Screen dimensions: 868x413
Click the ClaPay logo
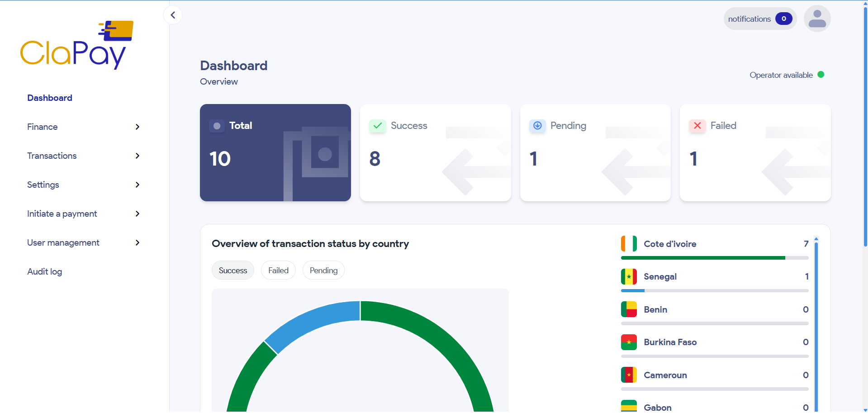tap(76, 44)
